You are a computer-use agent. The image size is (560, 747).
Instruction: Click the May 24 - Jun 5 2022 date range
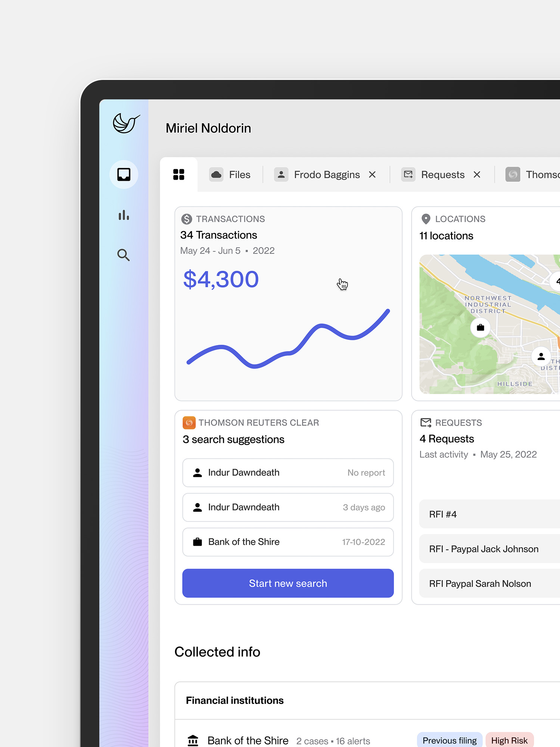(227, 251)
